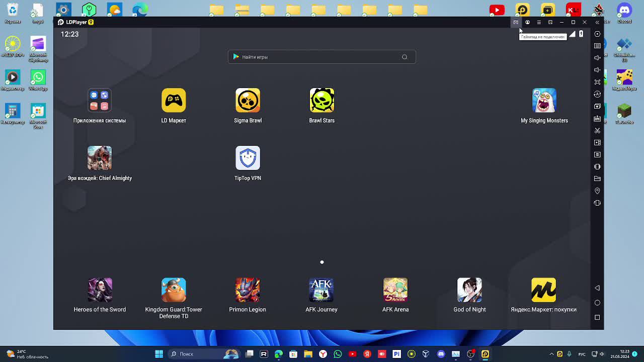Open the Приложения системы folder

tap(100, 101)
